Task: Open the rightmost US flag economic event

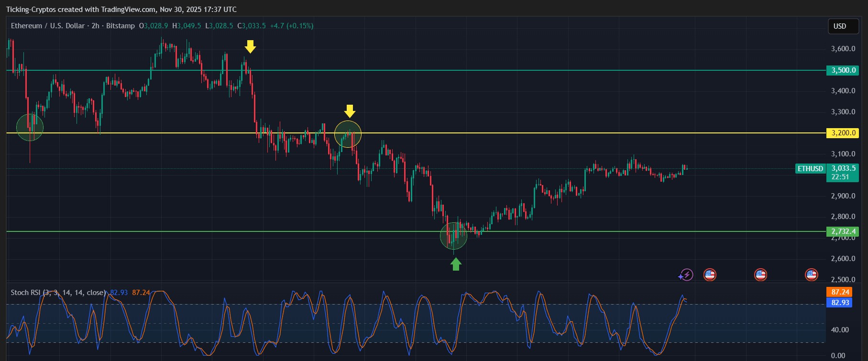Action: pos(811,274)
